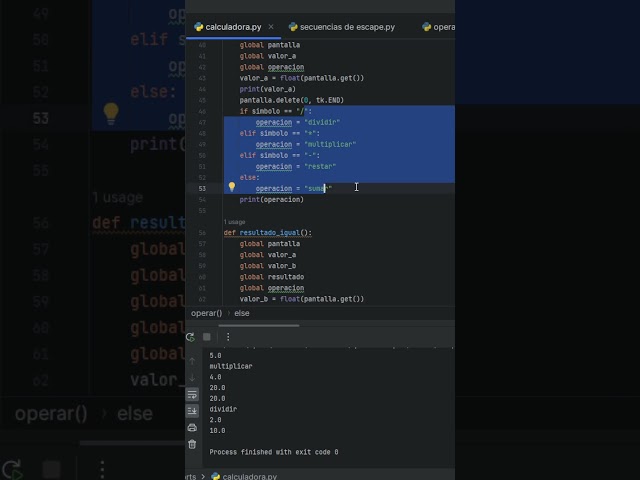Viewport: 640px width, 480px height.
Task: Click the quick-fix lightbulb on line 53
Action: click(x=231, y=187)
